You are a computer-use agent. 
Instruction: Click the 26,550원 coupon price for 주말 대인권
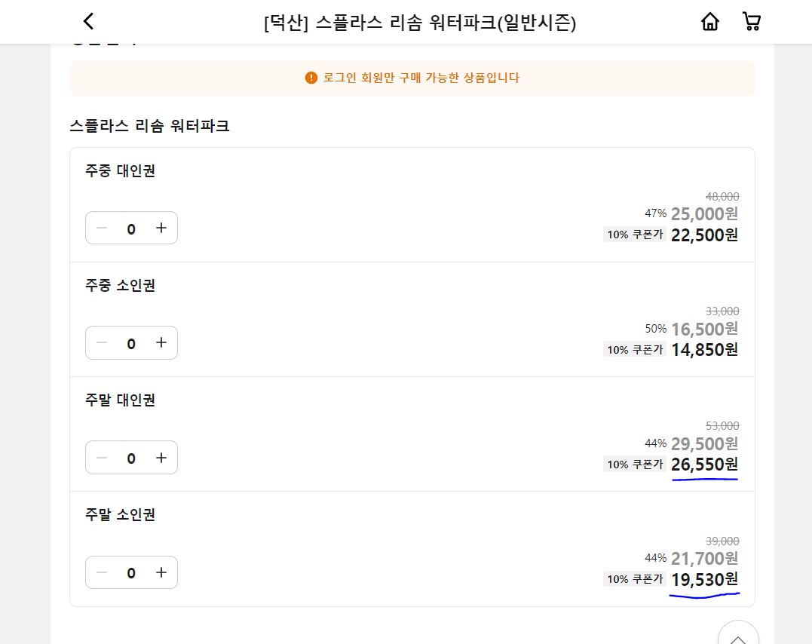[x=704, y=465]
